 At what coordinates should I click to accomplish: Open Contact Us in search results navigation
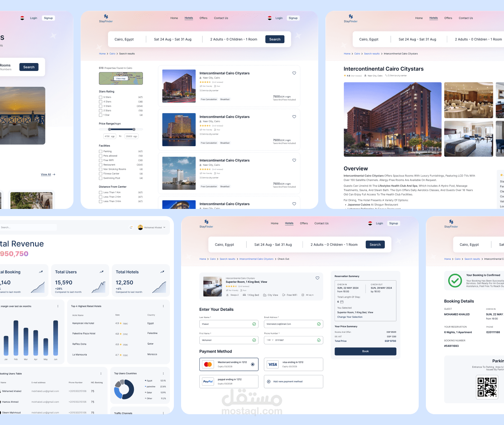221,18
